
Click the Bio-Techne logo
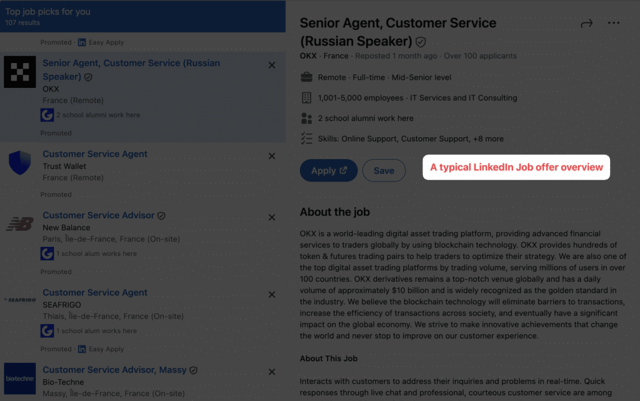[20, 379]
